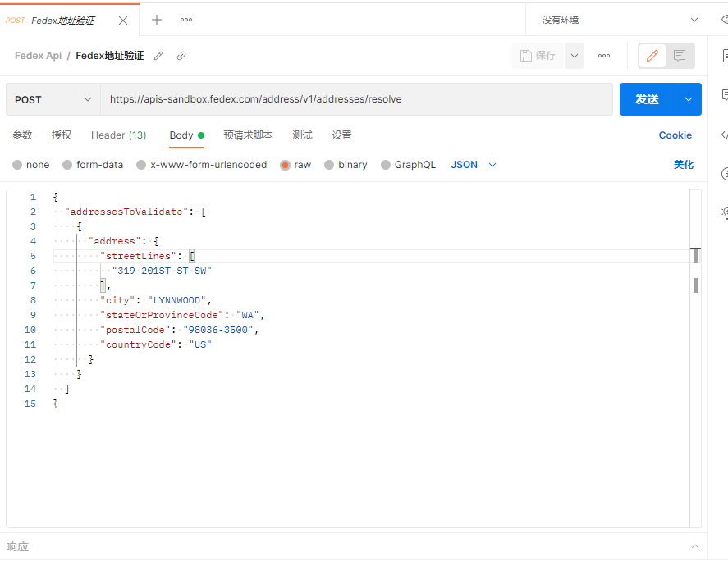Select the form-data radio button
This screenshot has width=728, height=561.
click(x=67, y=165)
